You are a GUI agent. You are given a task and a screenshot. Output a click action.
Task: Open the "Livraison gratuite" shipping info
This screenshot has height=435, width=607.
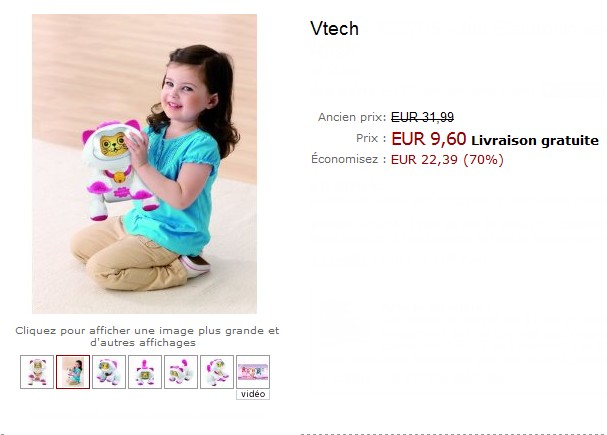pyautogui.click(x=535, y=140)
